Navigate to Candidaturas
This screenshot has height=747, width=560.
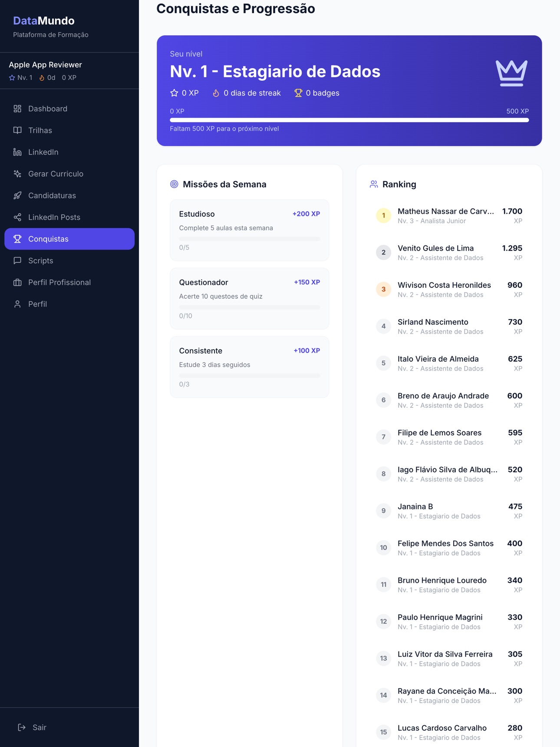(69, 195)
